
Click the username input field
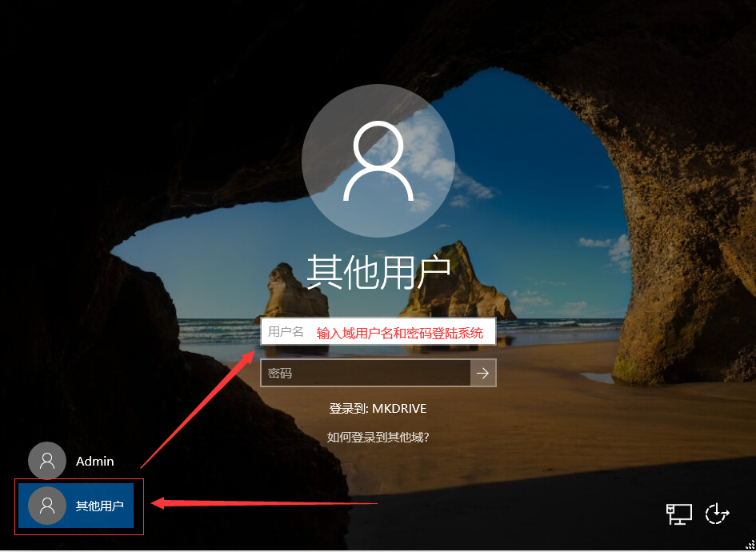point(378,332)
